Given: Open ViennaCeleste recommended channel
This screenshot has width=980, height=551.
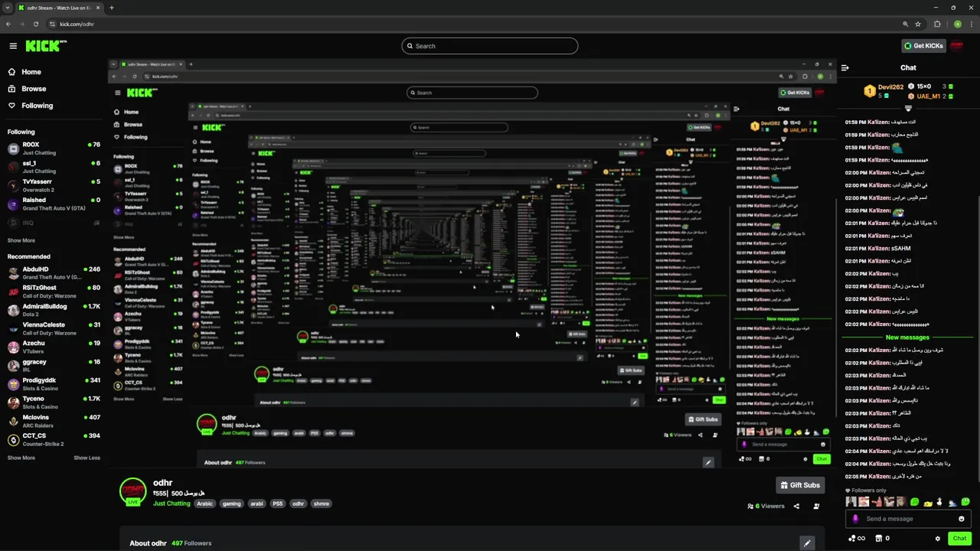Looking at the screenshot, I should coord(54,328).
